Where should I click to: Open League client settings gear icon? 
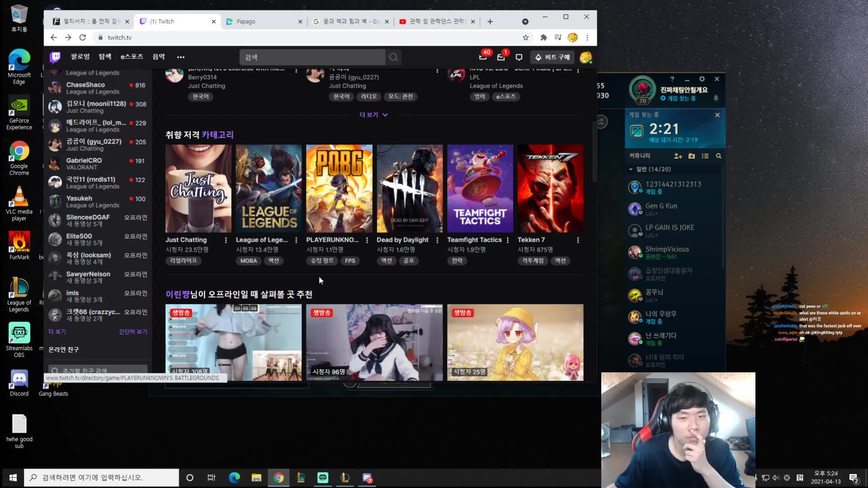pyautogui.click(x=702, y=79)
